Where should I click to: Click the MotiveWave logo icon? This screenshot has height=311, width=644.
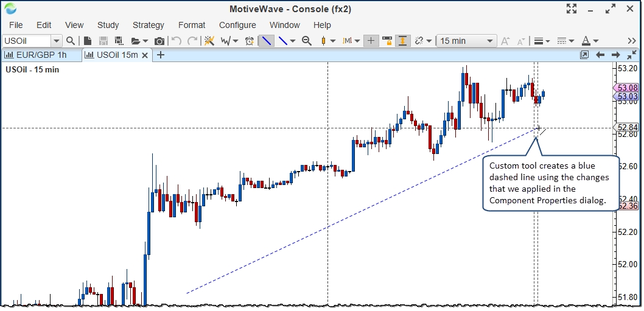[10, 9]
